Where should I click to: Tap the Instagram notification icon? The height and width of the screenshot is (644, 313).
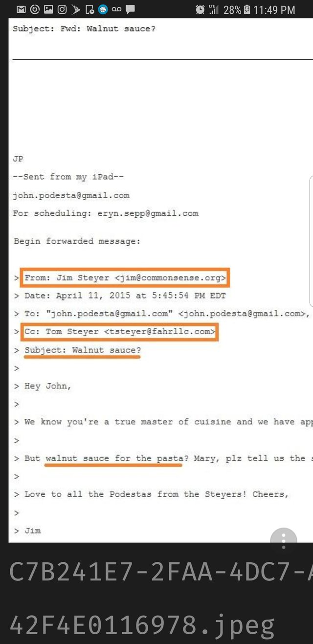[62, 9]
